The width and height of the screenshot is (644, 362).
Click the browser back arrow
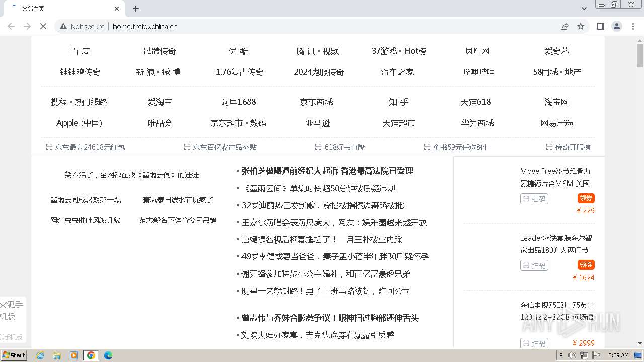coord(11,26)
